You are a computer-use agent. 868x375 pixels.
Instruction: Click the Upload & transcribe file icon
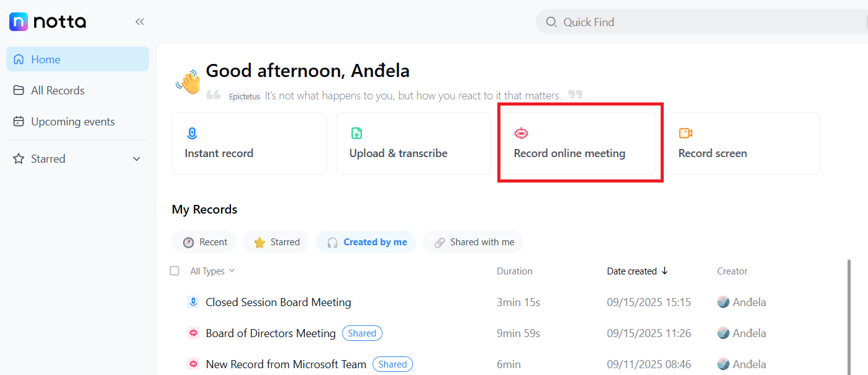356,133
